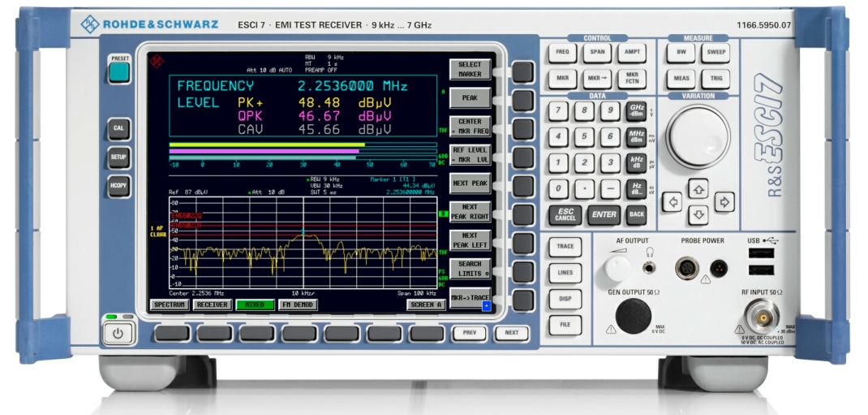The height and width of the screenshot is (415, 868).
Task: Toggle the MIXED mode softkey
Action: pos(255,305)
